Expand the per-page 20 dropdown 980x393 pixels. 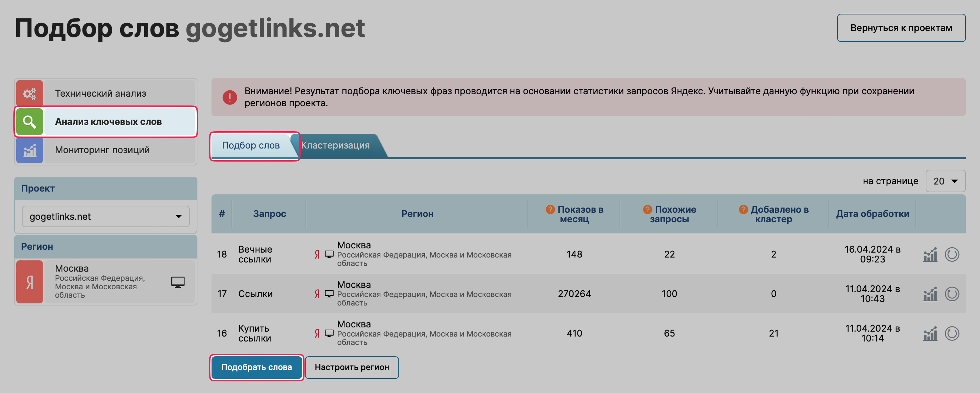(x=945, y=181)
